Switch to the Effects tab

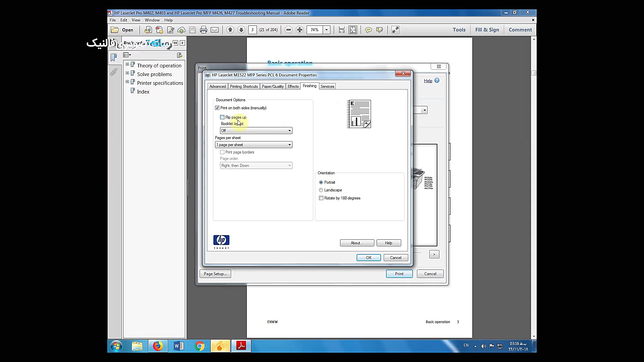[293, 86]
